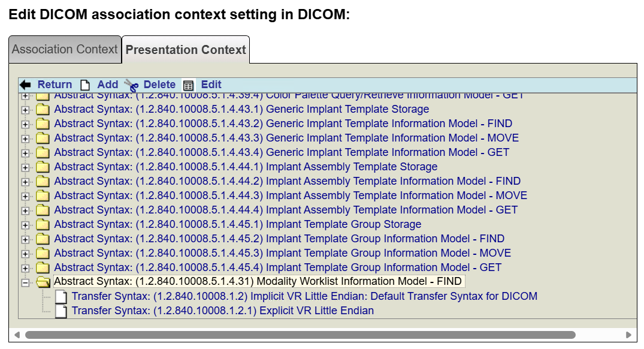Select Implant Assembly Template Information Model - MOVE
644x349 pixels.
click(x=291, y=195)
